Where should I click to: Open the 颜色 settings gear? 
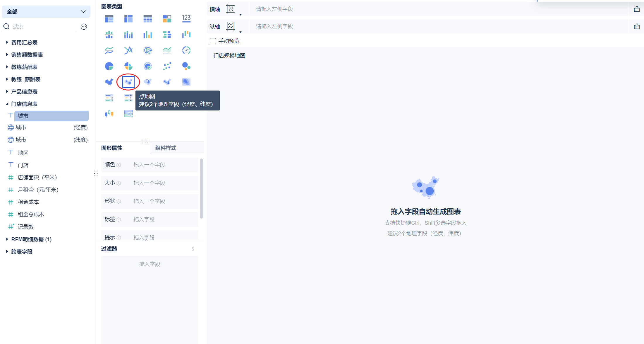[119, 165]
